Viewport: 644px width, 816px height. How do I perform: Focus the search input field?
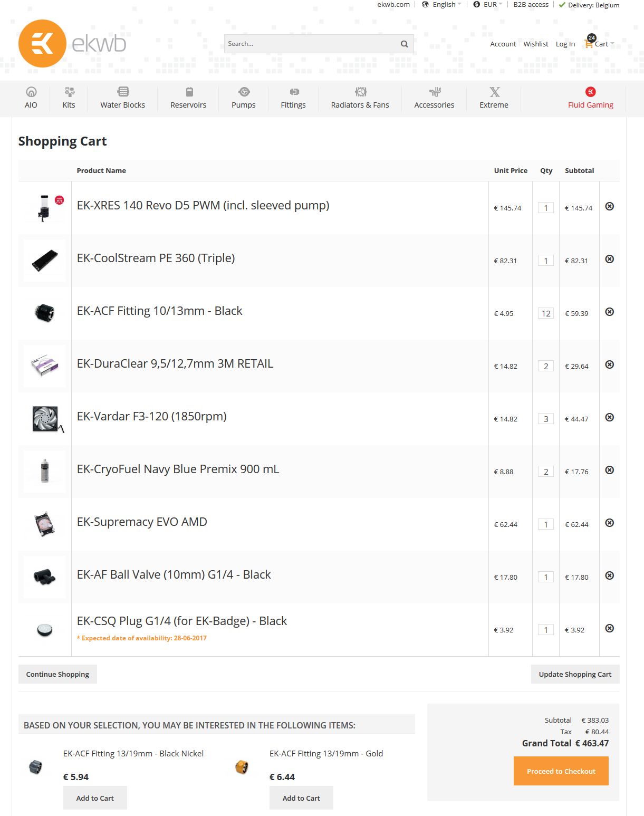(311, 44)
